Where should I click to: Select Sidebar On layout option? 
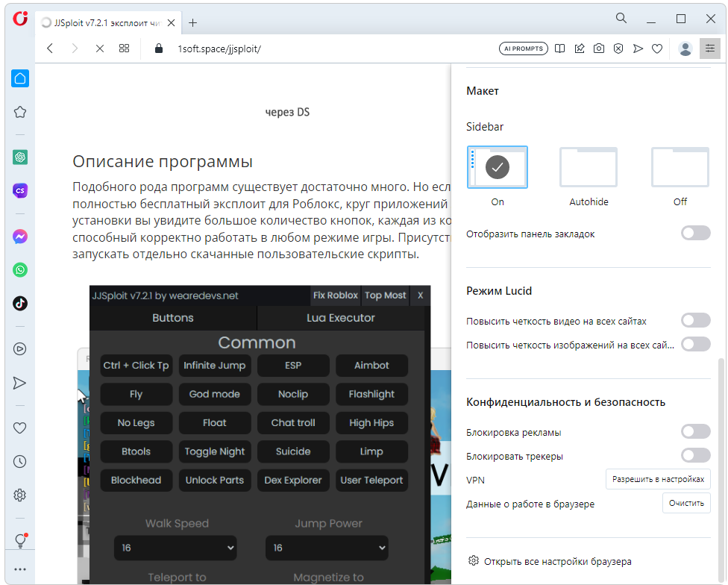point(498,167)
